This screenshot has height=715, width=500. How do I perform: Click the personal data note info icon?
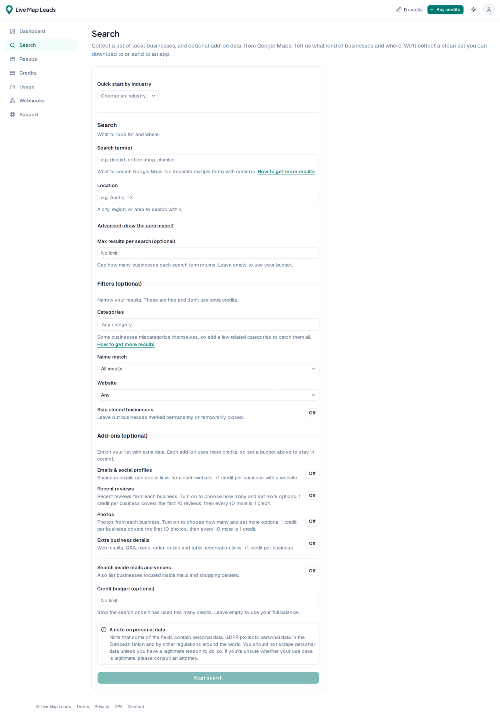[103, 630]
